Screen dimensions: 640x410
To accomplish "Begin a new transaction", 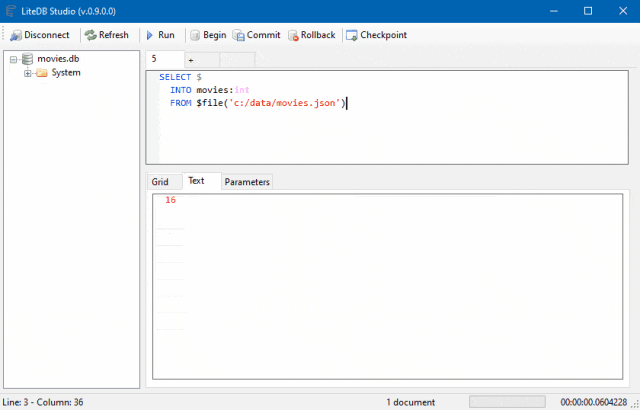I will pos(207,35).
